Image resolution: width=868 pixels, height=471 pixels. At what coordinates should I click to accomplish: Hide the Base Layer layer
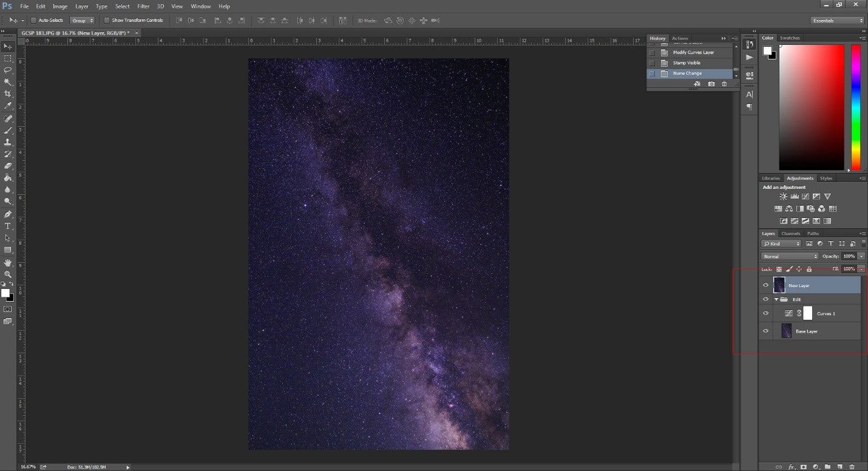click(x=765, y=331)
